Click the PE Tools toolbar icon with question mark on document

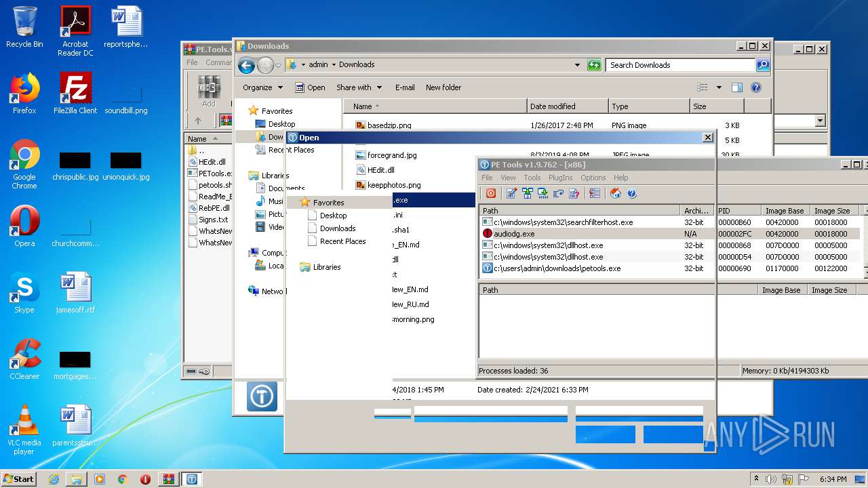(x=574, y=193)
